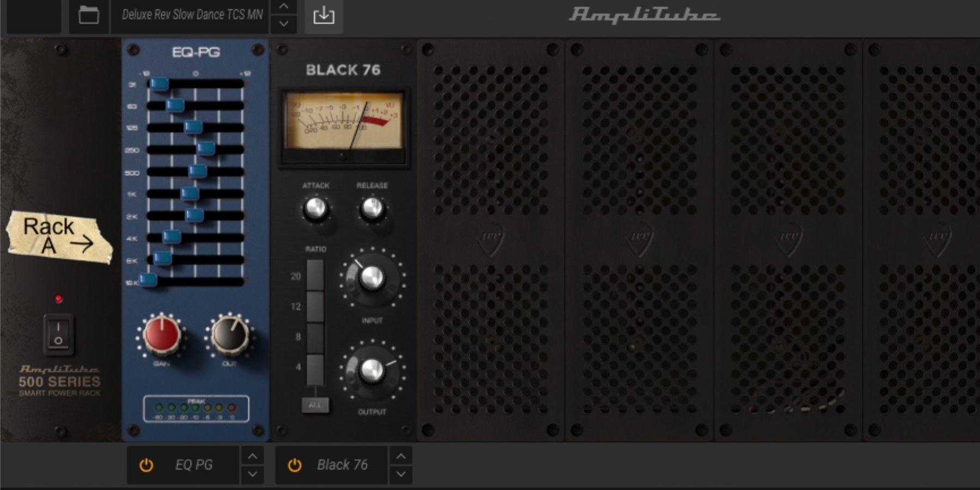Click the Black 76 Input knob
Screen dimensions: 980x490
pos(373,278)
